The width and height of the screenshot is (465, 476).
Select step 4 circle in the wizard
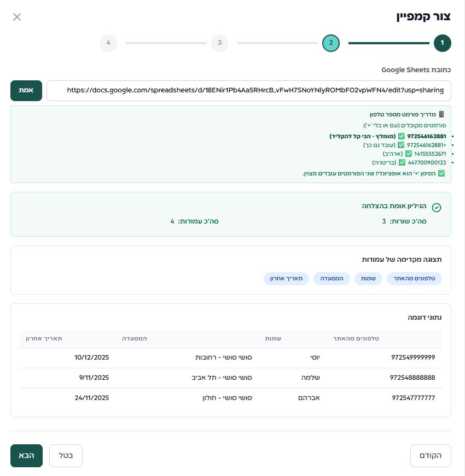coord(108,43)
